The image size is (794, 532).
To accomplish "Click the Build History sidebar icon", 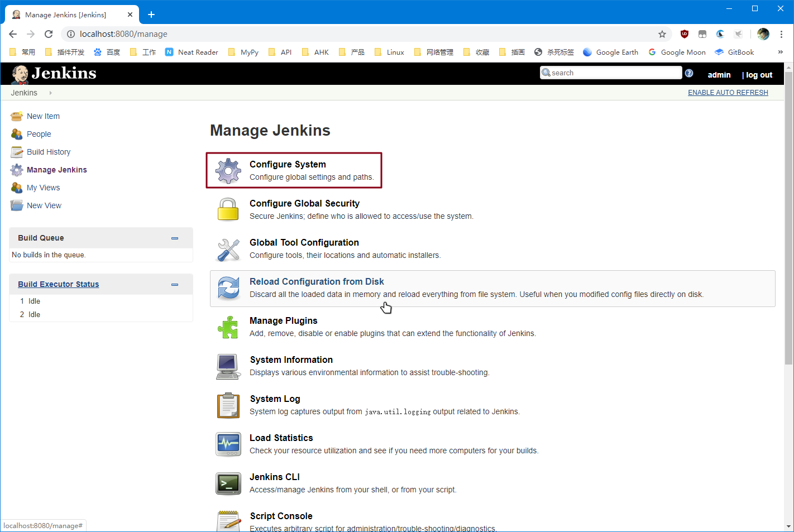I will click(17, 152).
